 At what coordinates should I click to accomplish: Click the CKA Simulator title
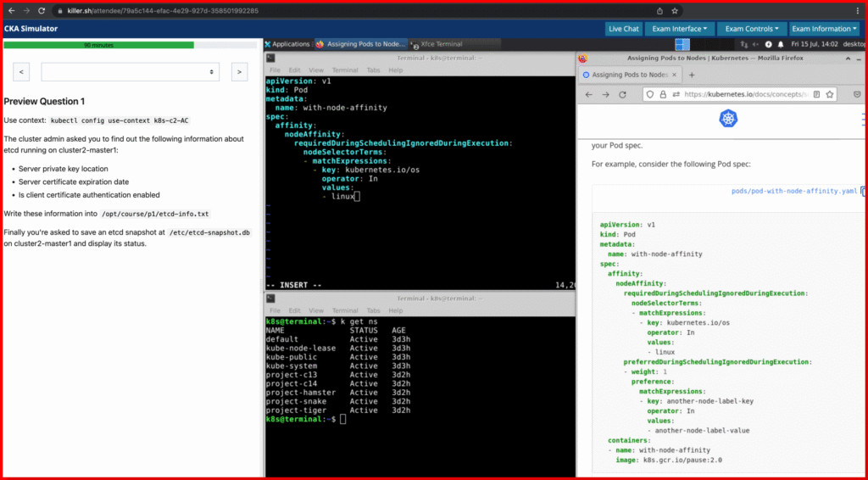click(31, 29)
